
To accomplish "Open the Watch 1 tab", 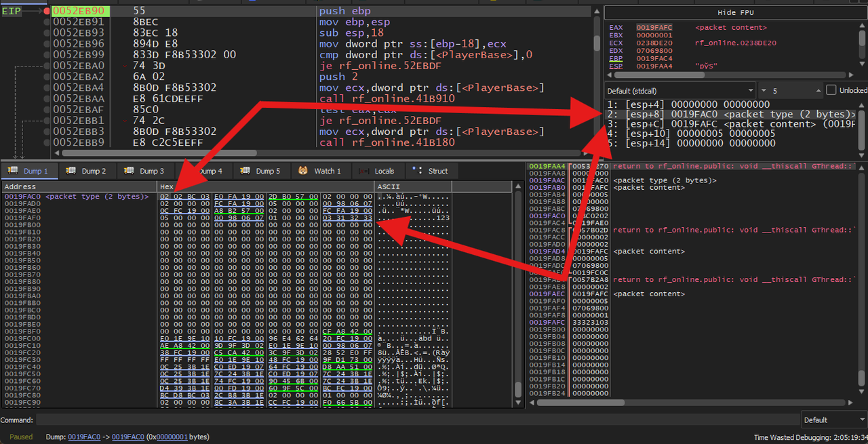I will pos(320,171).
